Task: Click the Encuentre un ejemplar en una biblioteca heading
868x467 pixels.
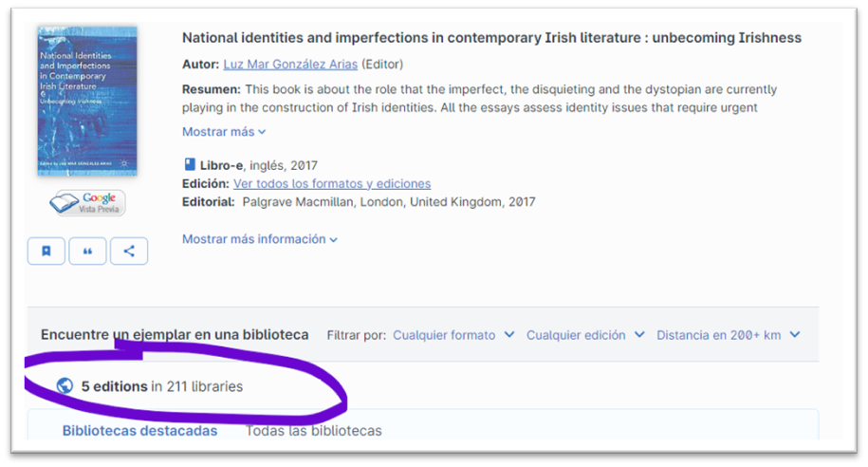Action: (x=175, y=335)
